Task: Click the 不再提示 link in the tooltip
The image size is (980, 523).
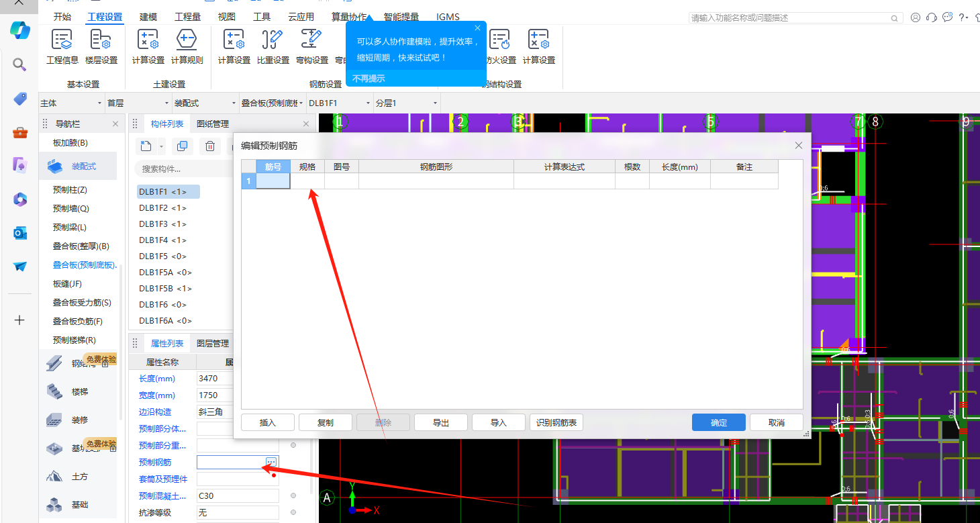Action: coord(369,79)
